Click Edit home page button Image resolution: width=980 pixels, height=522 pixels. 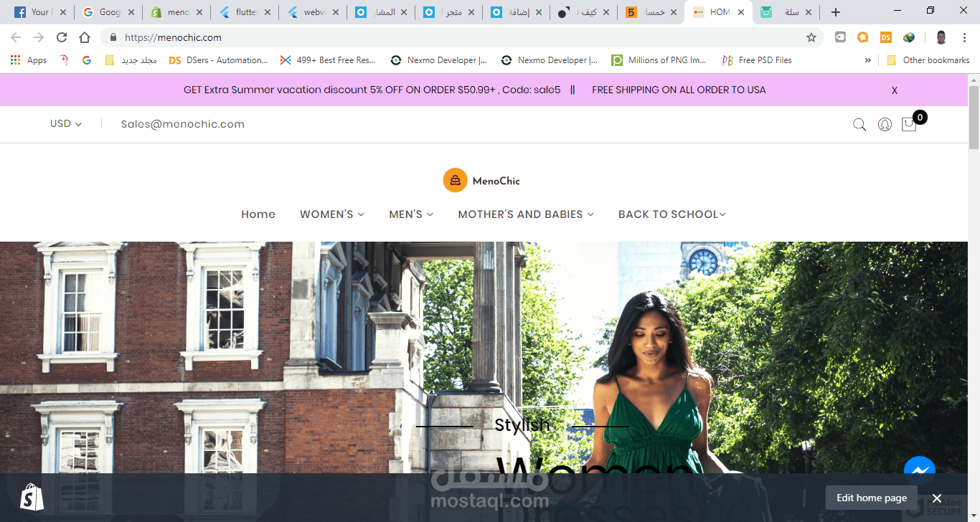coord(872,498)
